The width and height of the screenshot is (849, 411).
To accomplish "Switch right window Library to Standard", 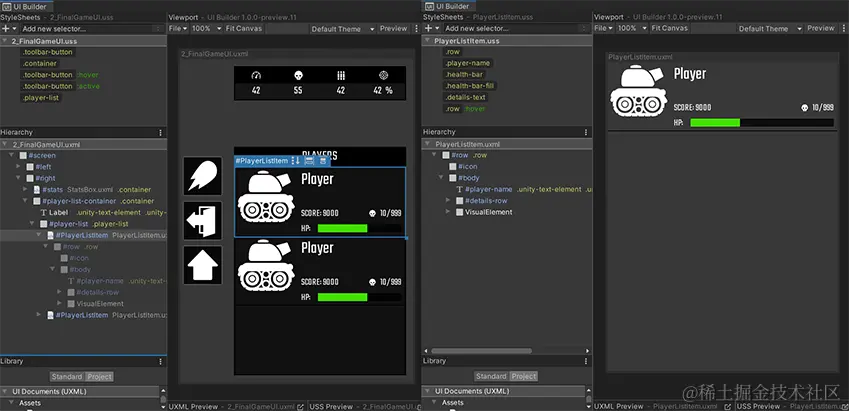I will (x=491, y=376).
